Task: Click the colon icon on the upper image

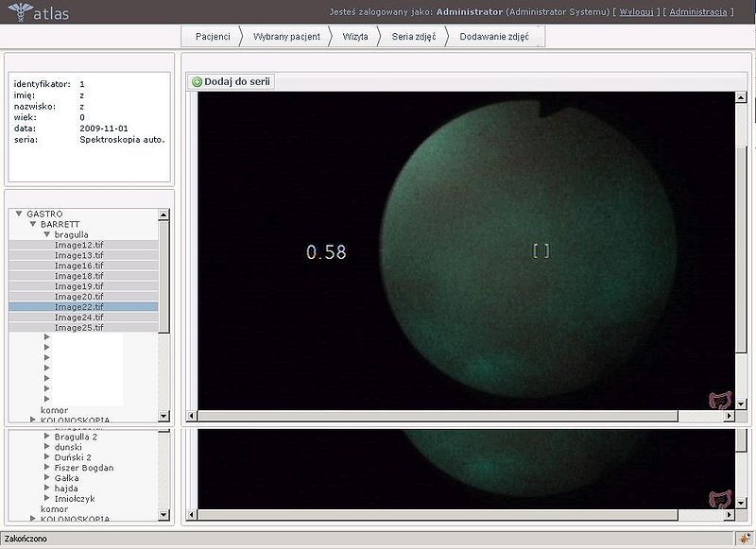Action: click(x=721, y=398)
